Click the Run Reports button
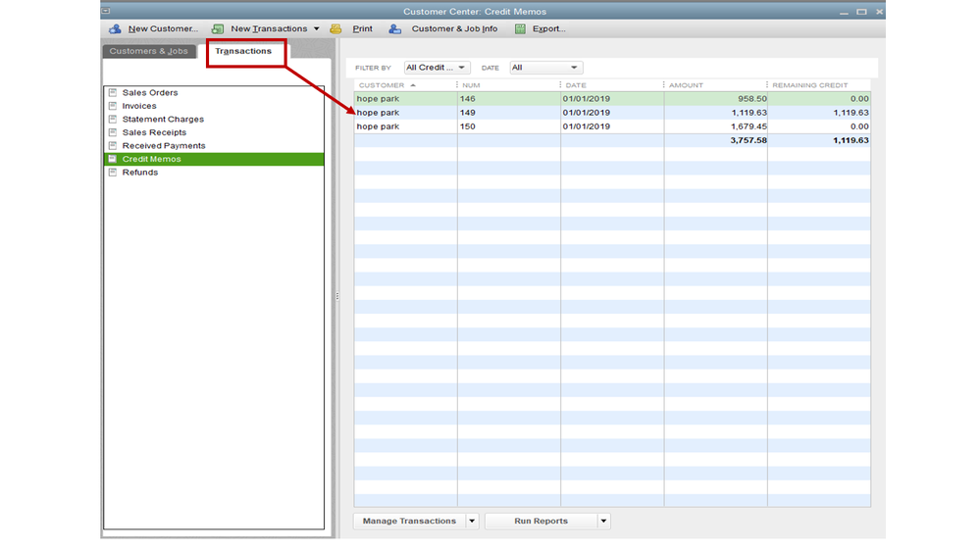The width and height of the screenshot is (980, 551). 541,521
